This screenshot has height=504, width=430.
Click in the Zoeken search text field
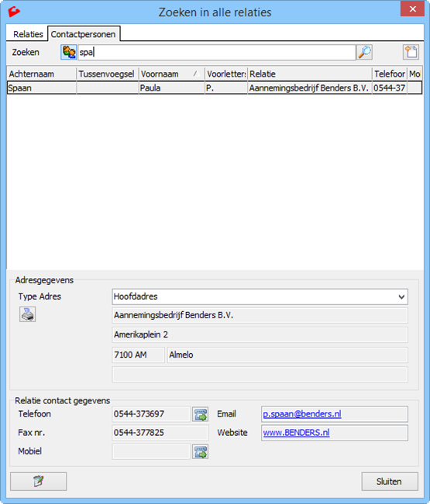[x=217, y=52]
